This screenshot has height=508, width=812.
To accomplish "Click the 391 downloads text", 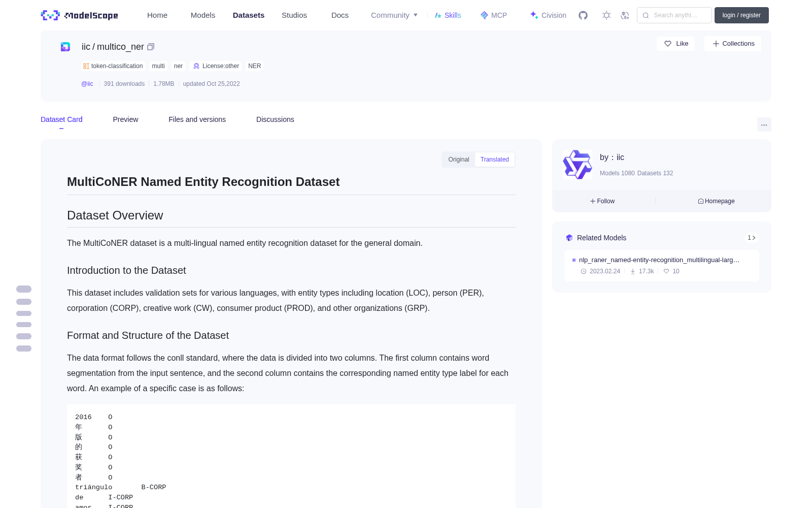I will coord(124,84).
